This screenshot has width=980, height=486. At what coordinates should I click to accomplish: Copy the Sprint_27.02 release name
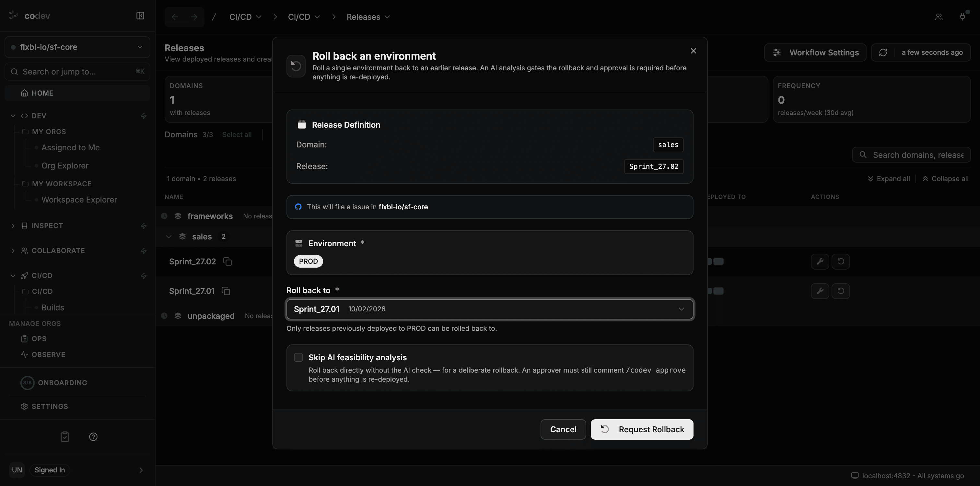coord(227,262)
